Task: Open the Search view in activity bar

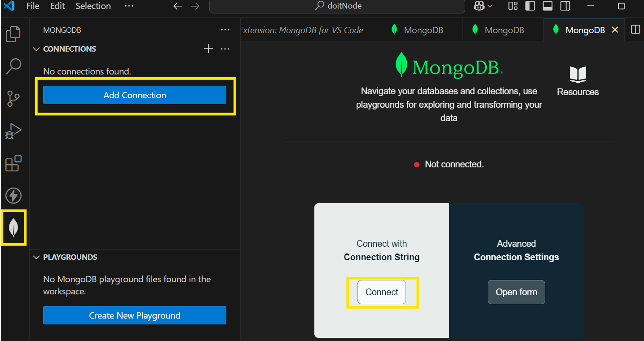Action: point(13,66)
